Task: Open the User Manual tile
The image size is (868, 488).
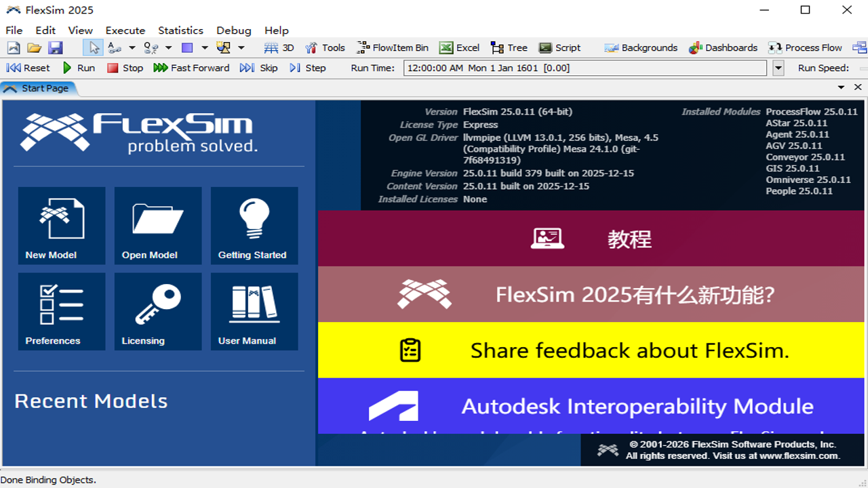Action: click(x=254, y=312)
